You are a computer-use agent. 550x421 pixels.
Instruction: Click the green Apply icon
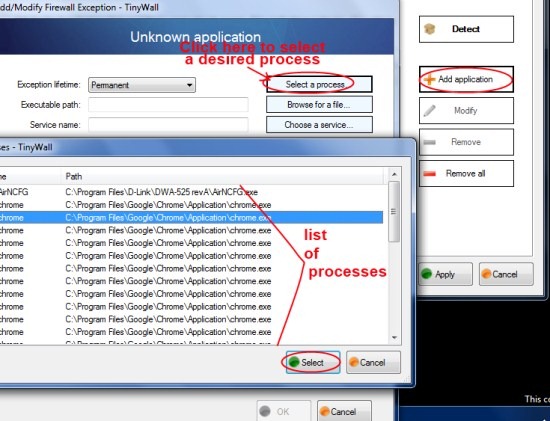pos(427,274)
